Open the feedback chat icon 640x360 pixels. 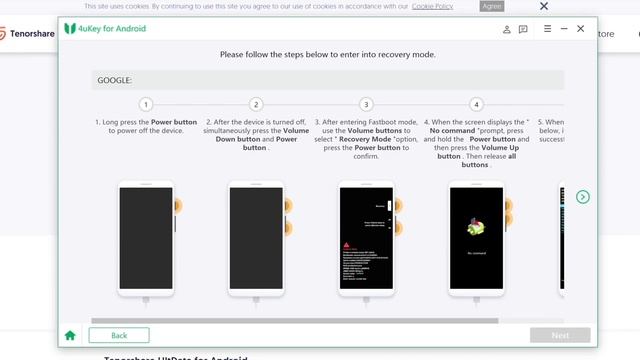tap(523, 29)
